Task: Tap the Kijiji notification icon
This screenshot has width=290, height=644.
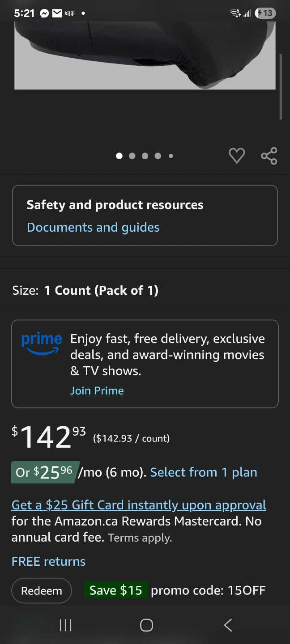Action: pos(69,13)
